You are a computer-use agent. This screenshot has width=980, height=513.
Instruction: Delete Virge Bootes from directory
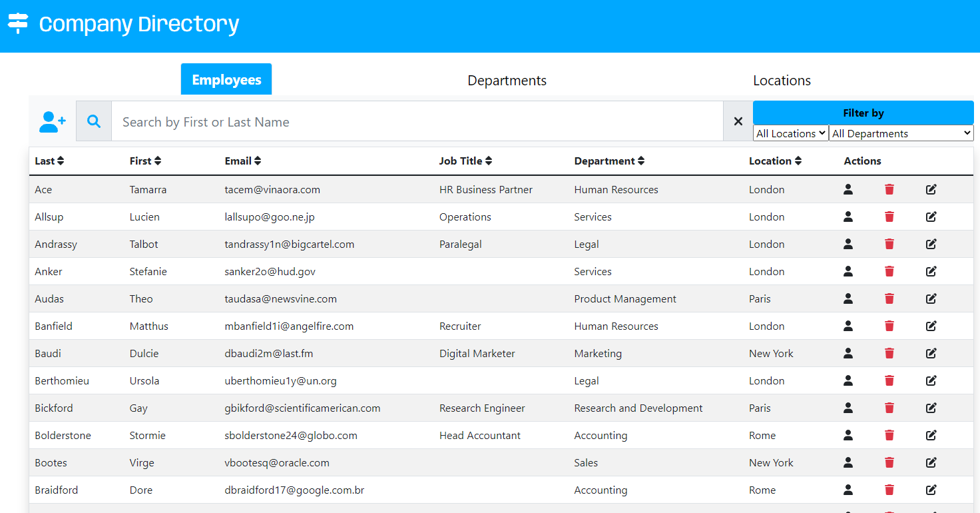point(889,463)
